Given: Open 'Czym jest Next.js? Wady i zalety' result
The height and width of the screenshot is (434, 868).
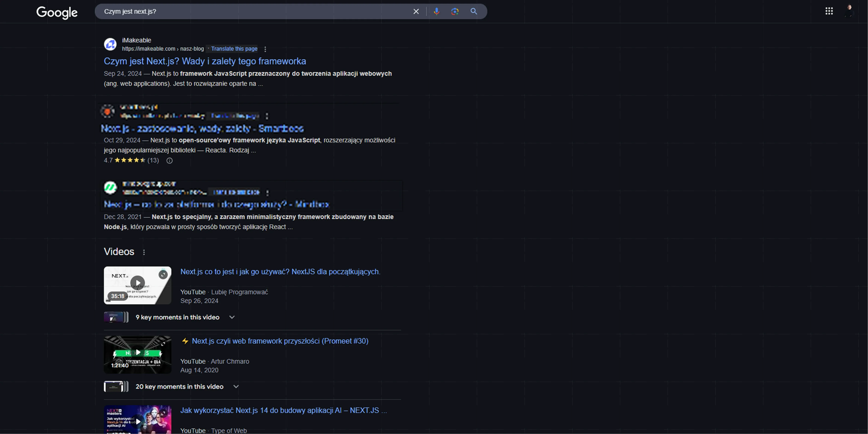Looking at the screenshot, I should (205, 61).
